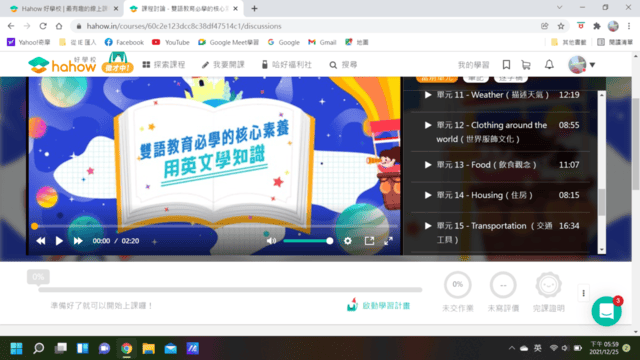The width and height of the screenshot is (640, 360).
Task: Click the 搜尋 search item
Action: click(343, 65)
